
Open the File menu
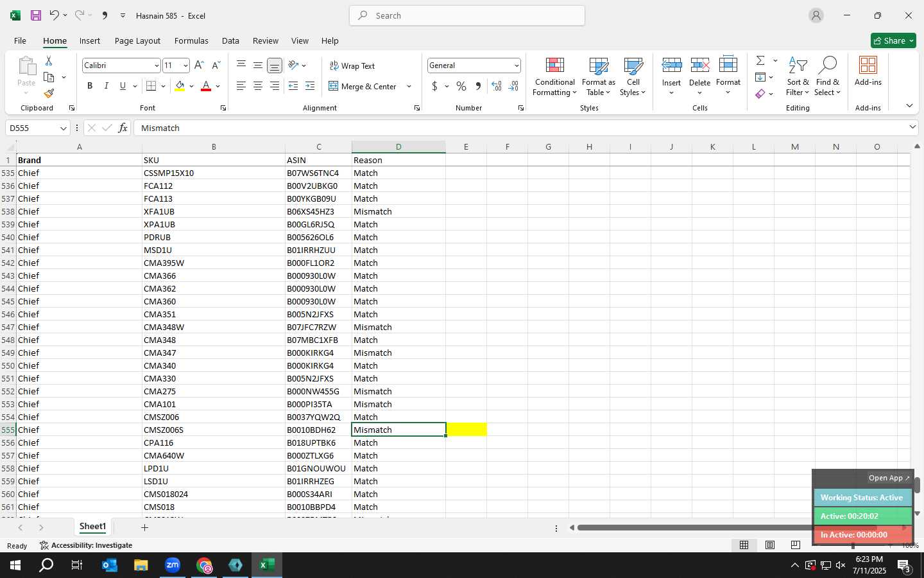20,40
